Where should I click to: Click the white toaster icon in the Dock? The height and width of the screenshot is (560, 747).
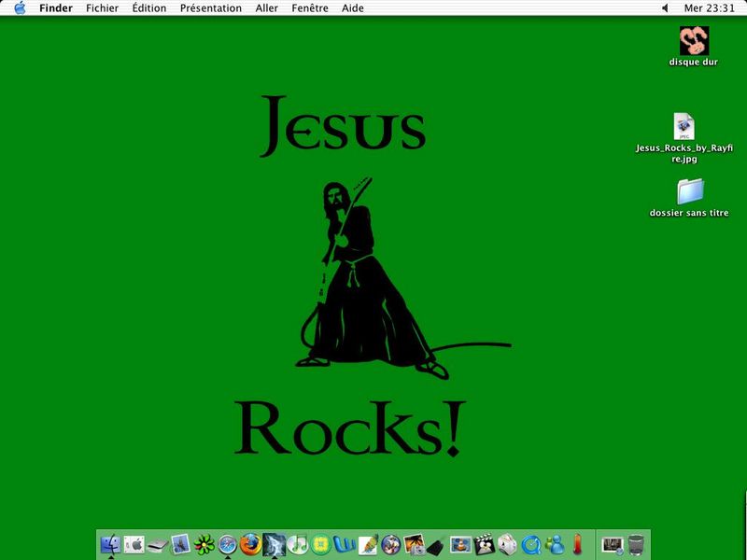click(x=507, y=544)
